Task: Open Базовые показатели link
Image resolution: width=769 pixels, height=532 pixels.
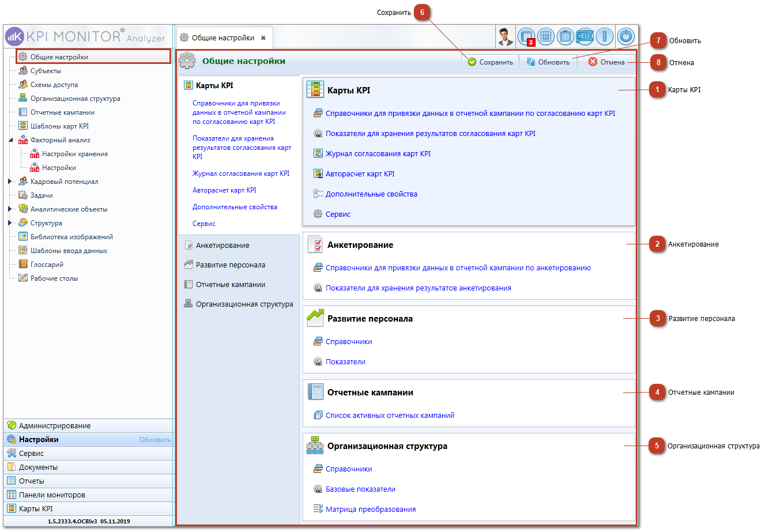Action: (360, 489)
